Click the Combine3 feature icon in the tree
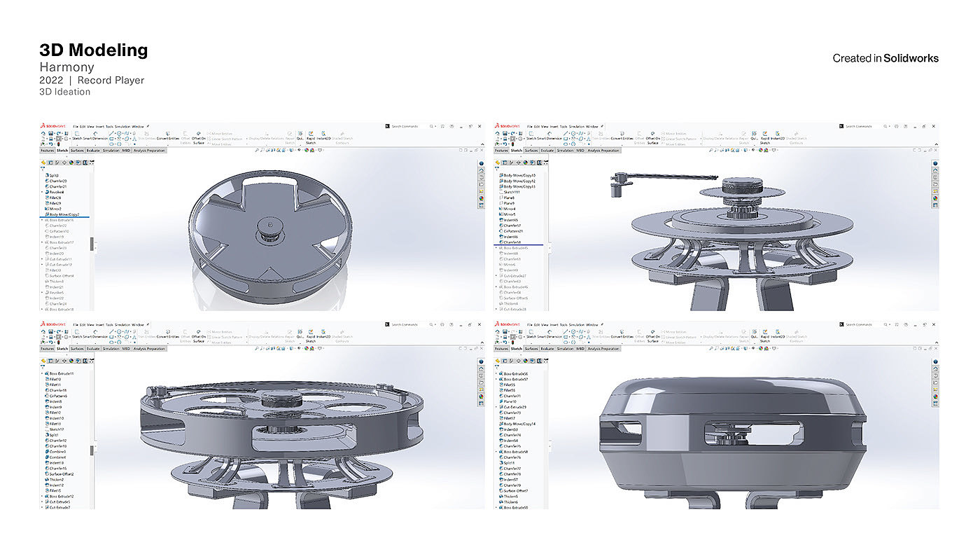Viewport: 980px width, 552px height. pyautogui.click(x=47, y=451)
